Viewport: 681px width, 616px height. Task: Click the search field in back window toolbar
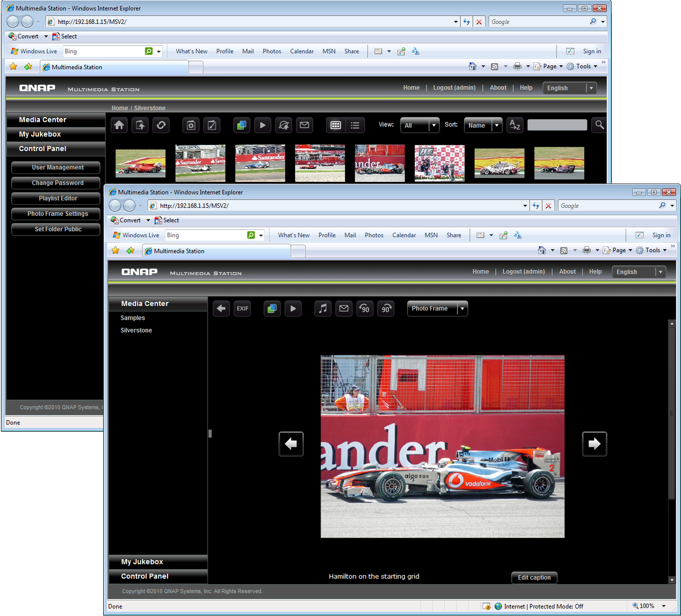(x=557, y=125)
